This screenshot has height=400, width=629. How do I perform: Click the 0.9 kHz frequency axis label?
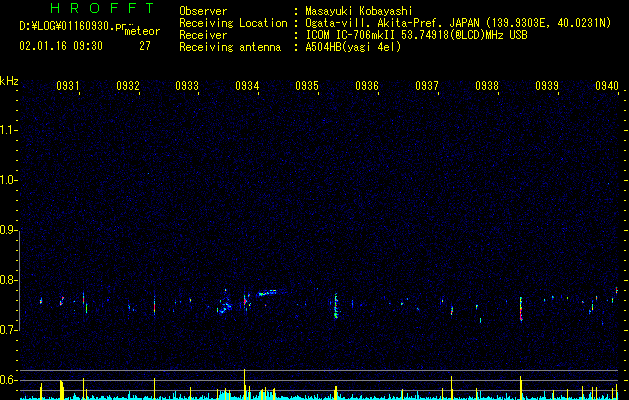coord(9,230)
